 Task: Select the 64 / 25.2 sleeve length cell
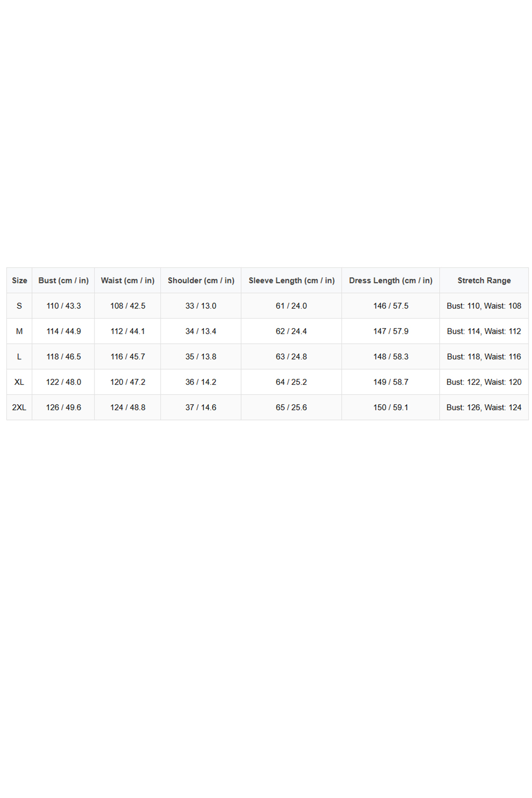[x=291, y=382]
